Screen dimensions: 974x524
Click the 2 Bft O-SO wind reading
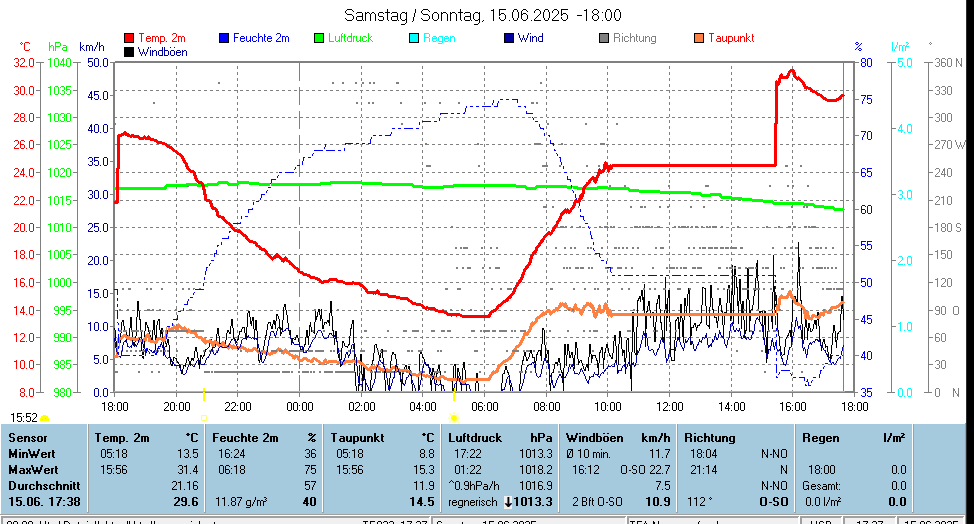(598, 502)
